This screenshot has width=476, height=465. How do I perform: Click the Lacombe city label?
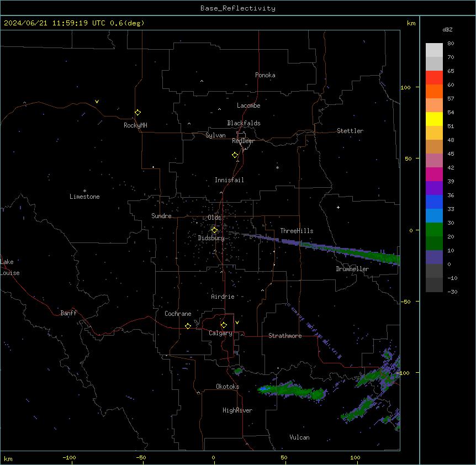coord(248,105)
